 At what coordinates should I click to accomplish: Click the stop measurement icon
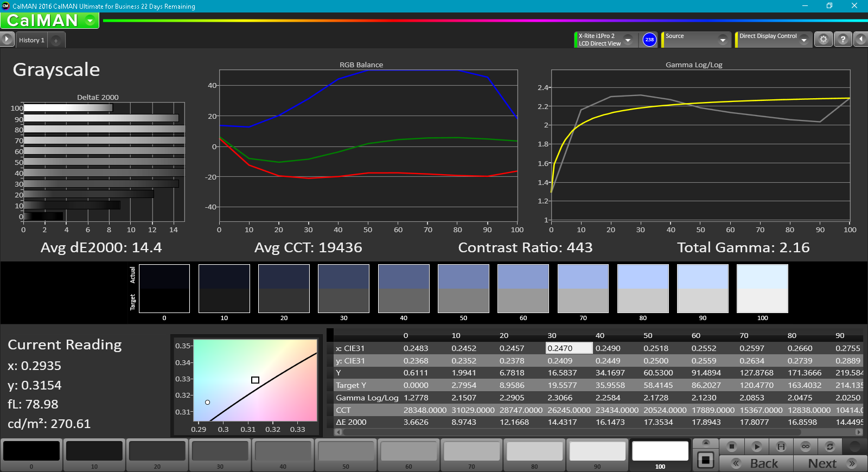[x=731, y=447]
